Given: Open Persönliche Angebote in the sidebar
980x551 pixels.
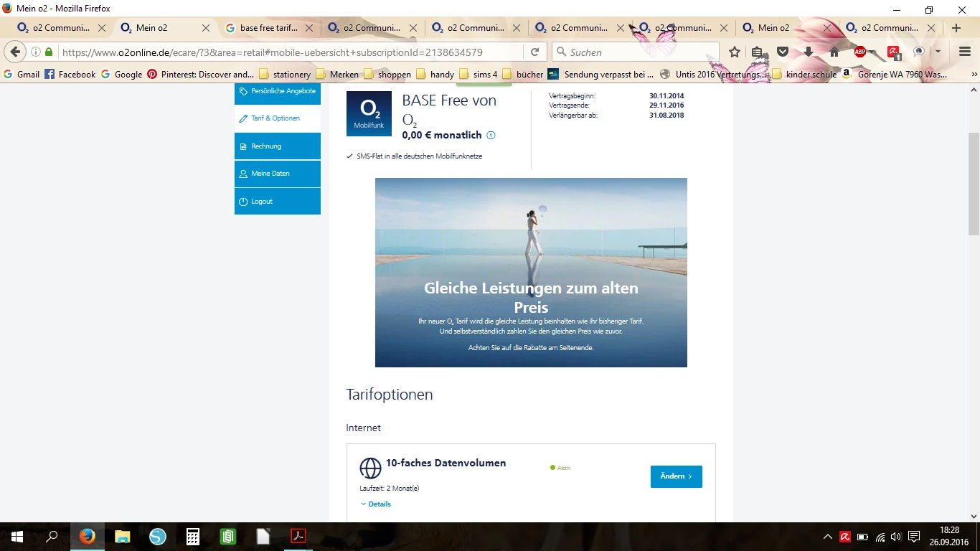Looking at the screenshot, I should pyautogui.click(x=278, y=91).
